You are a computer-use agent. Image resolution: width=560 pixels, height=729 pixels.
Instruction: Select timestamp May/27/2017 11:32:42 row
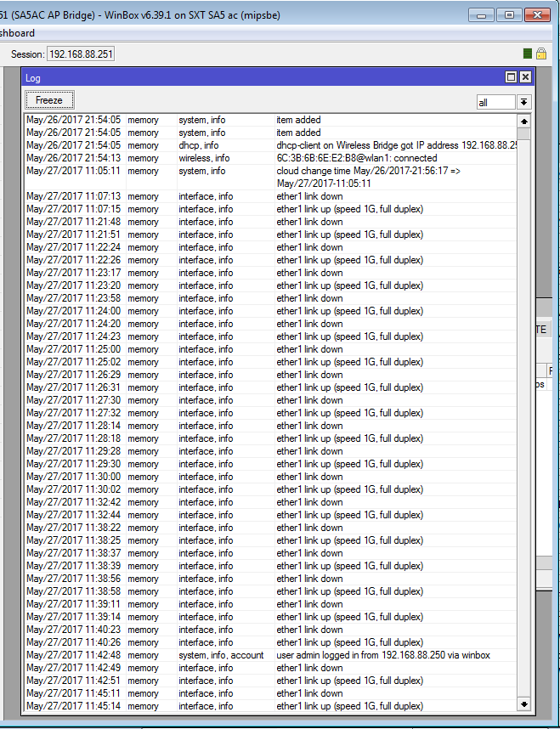(271, 502)
